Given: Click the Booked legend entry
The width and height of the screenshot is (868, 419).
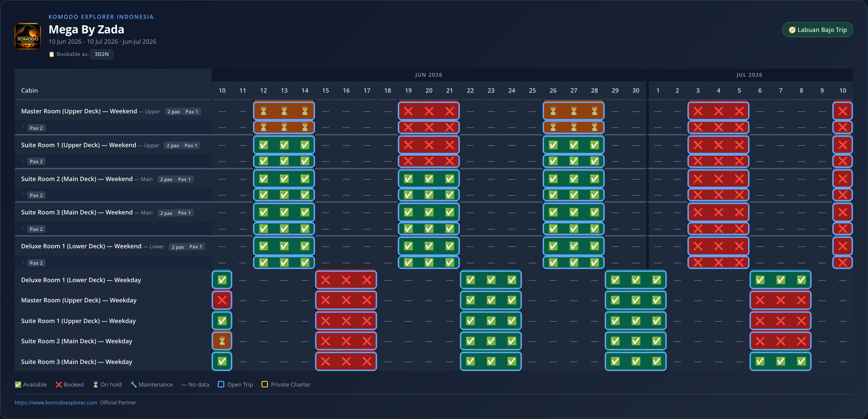Looking at the screenshot, I should (69, 385).
